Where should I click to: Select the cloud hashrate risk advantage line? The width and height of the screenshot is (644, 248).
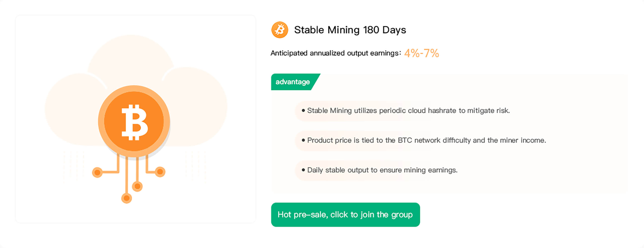[408, 111]
